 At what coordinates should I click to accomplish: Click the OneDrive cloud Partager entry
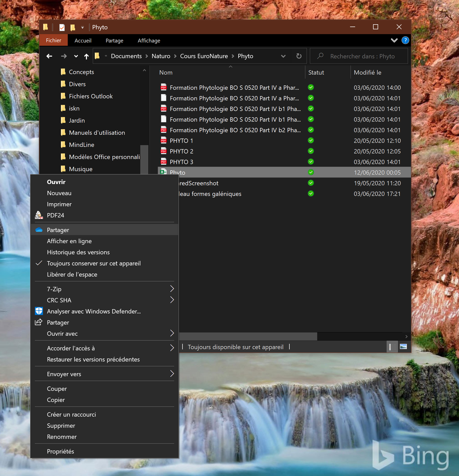58,230
